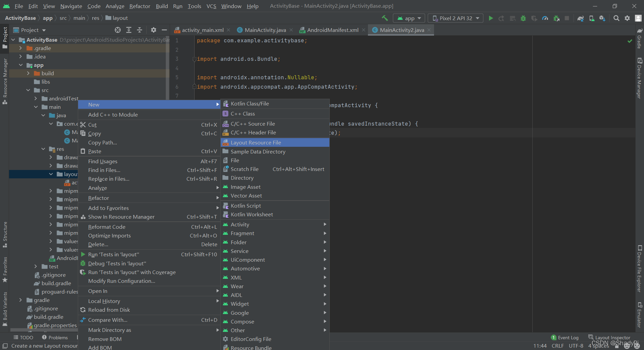644x350 pixels.
Task: Open the app run configuration dropdown
Action: pyautogui.click(x=409, y=18)
